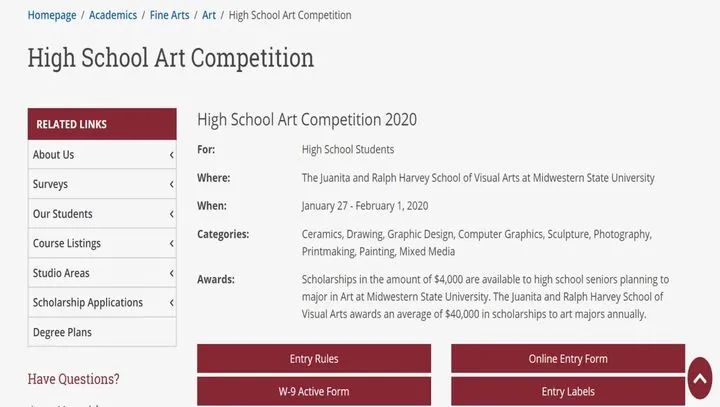The image size is (720, 407).
Task: Open the Entry Rules button
Action: point(314,358)
